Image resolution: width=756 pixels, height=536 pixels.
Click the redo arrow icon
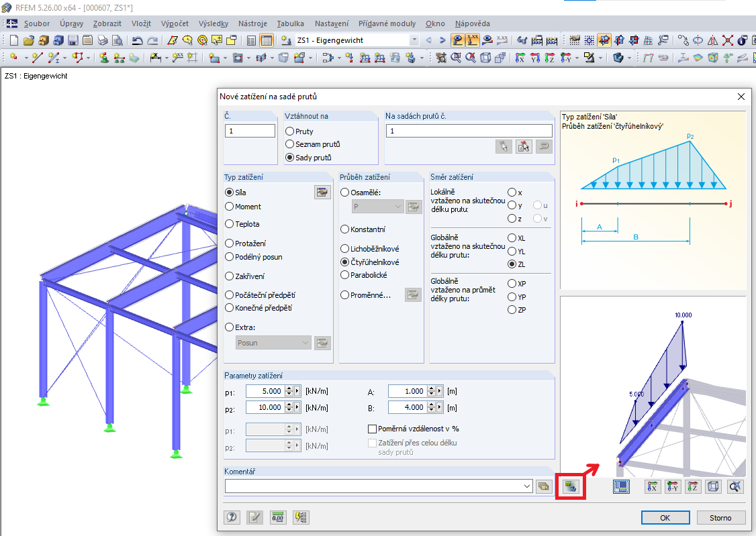[152, 40]
